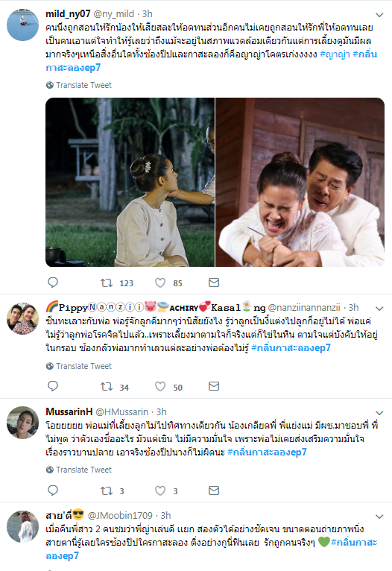This screenshot has width=392, height=571.
Task: Share the Pippy Nanzii tweet by message envelope
Action: click(x=214, y=386)
